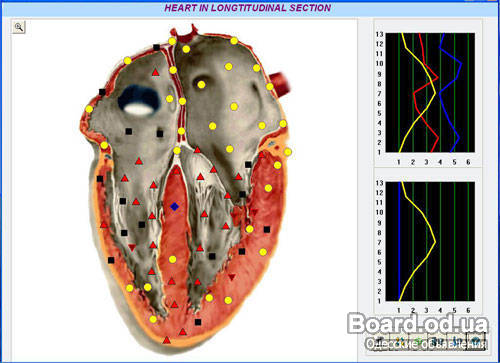Click the rightmost yellow circle on the heart edge
Screen dimensions: 500x363
(x=288, y=152)
